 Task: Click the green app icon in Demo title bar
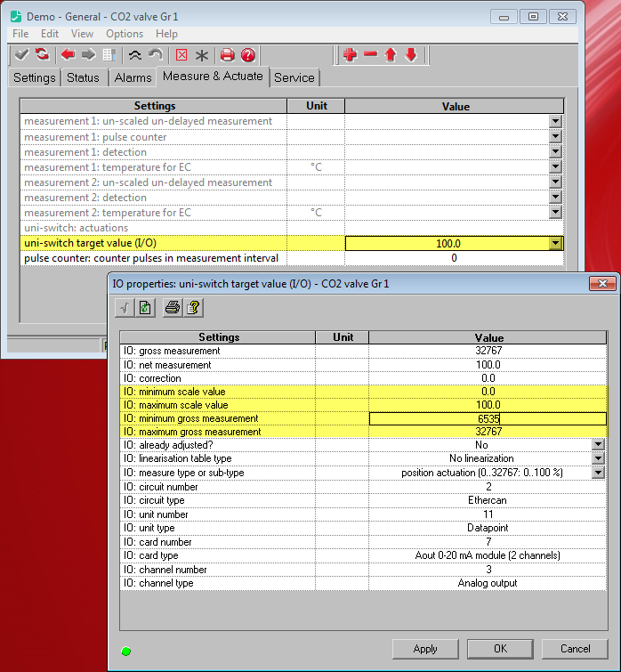pyautogui.click(x=16, y=17)
